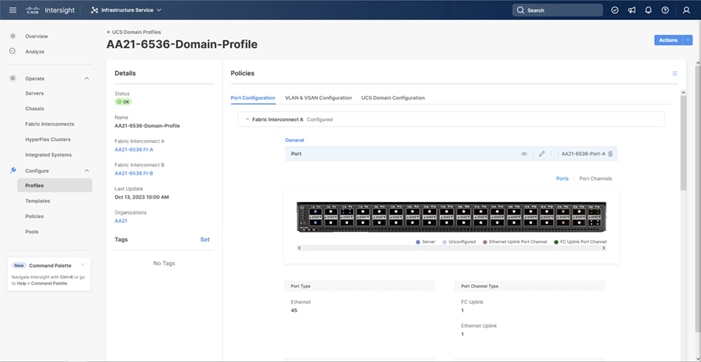
Task: View Port policy with eye icon
Action: pos(524,154)
